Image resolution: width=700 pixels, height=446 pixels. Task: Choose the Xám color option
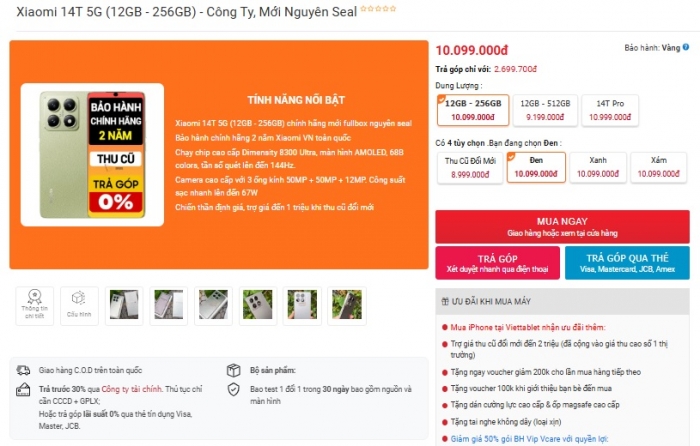coord(658,167)
